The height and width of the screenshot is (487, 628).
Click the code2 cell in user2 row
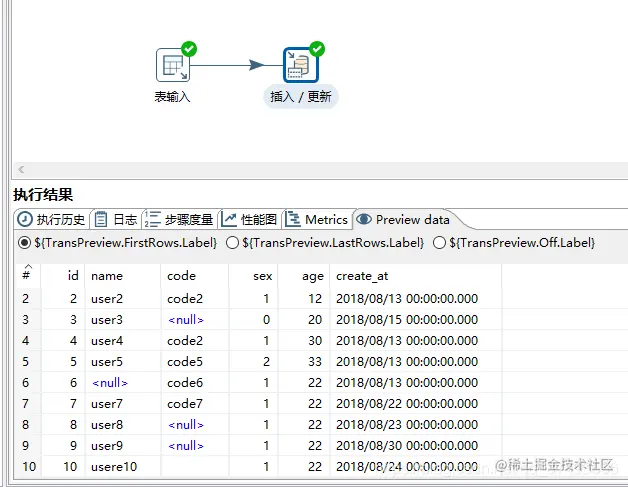pos(195,298)
